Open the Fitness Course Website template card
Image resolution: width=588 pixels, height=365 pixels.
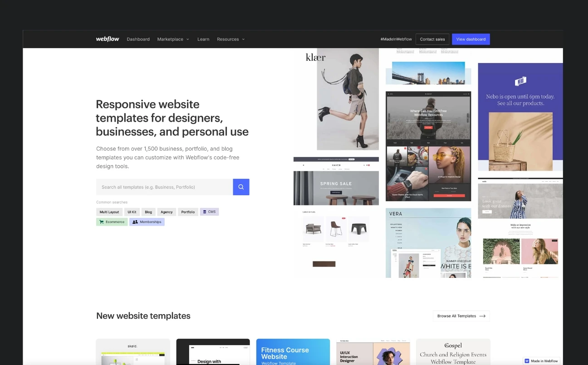click(x=293, y=352)
